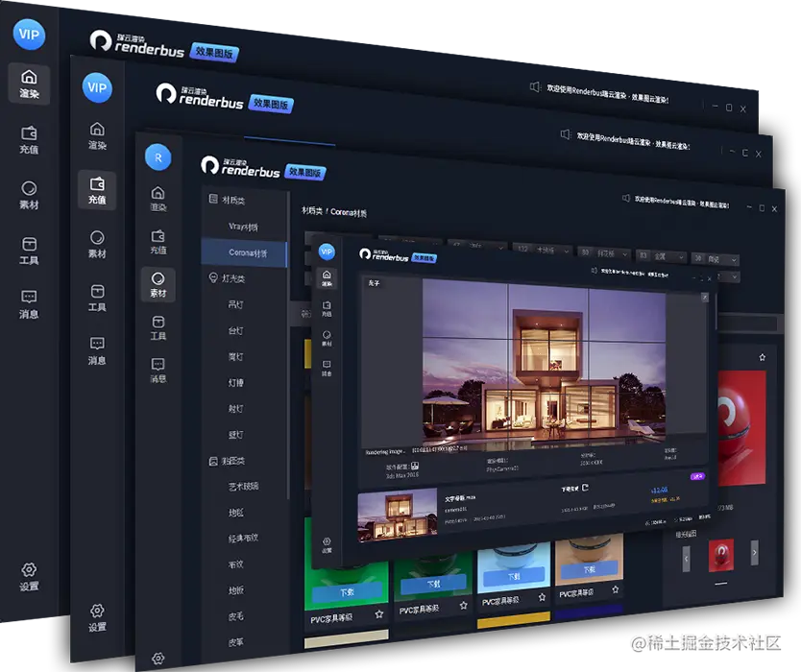This screenshot has width=801, height=672.
Task: Open 消息 icon in the second window sidebar
Action: pos(97,350)
